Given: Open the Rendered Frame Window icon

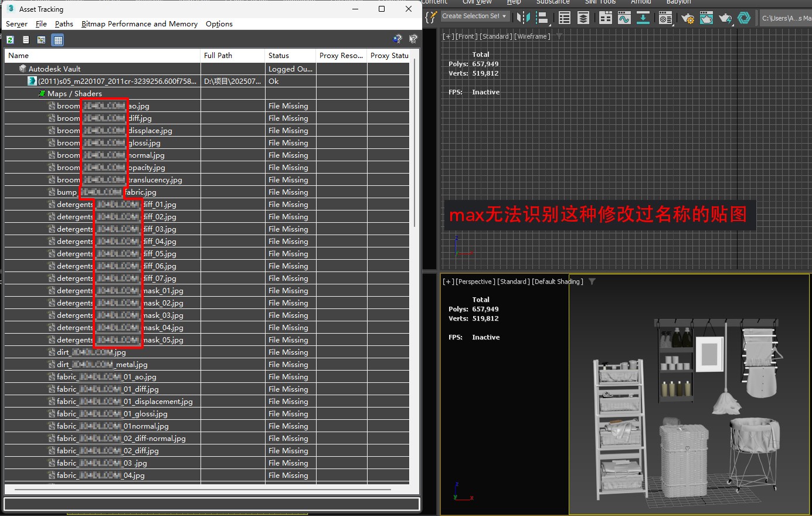Looking at the screenshot, I should pyautogui.click(x=706, y=18).
